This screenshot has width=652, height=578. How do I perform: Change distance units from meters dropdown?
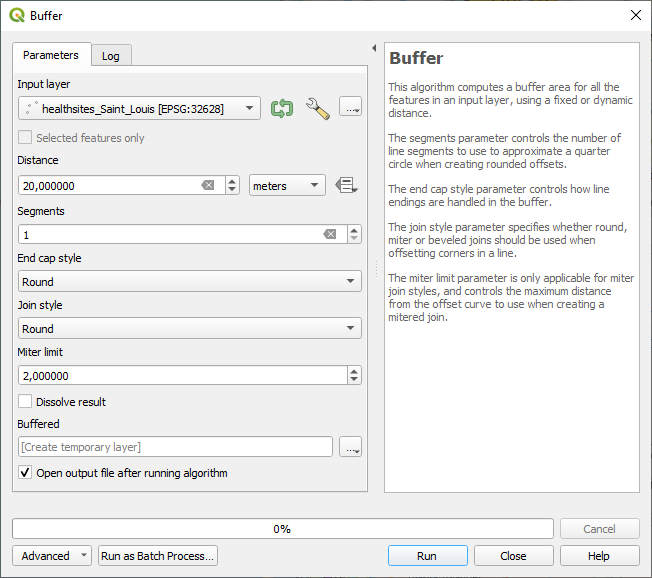tap(287, 185)
